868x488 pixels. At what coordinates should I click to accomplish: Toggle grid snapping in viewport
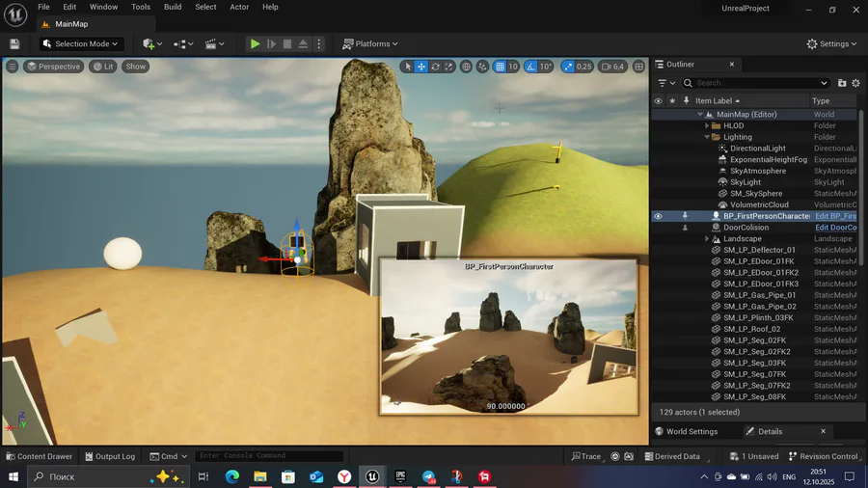point(500,67)
